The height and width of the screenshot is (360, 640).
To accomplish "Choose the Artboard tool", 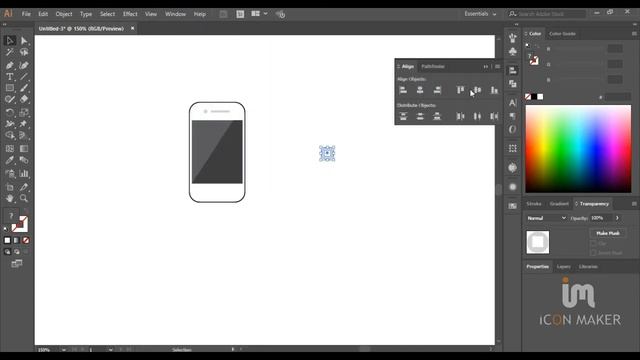I will 10,187.
